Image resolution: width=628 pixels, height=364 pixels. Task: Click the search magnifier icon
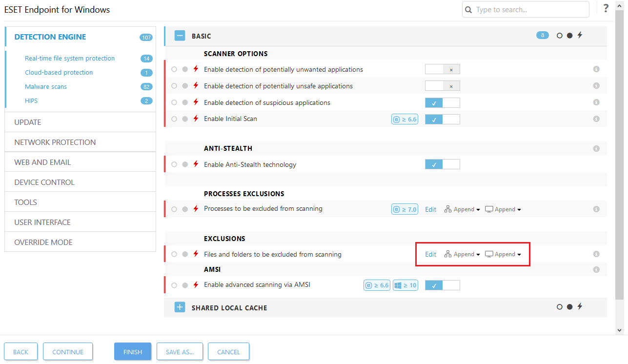(468, 9)
